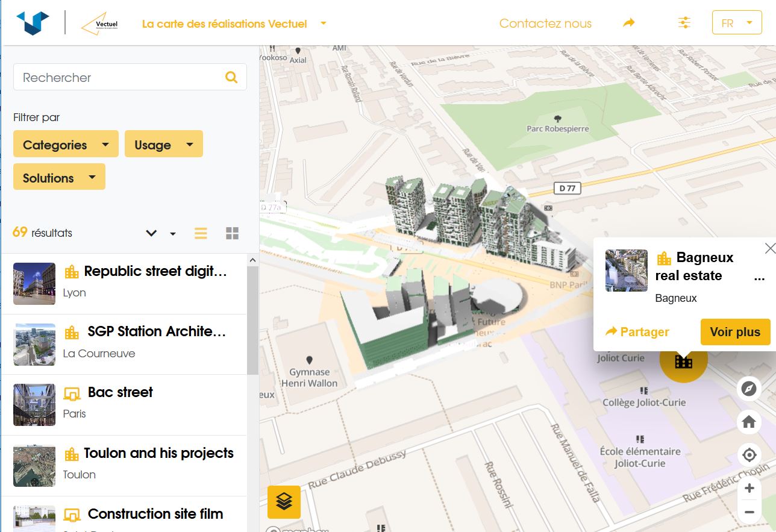Zoom in on the map
This screenshot has width=776, height=532.
[x=749, y=488]
